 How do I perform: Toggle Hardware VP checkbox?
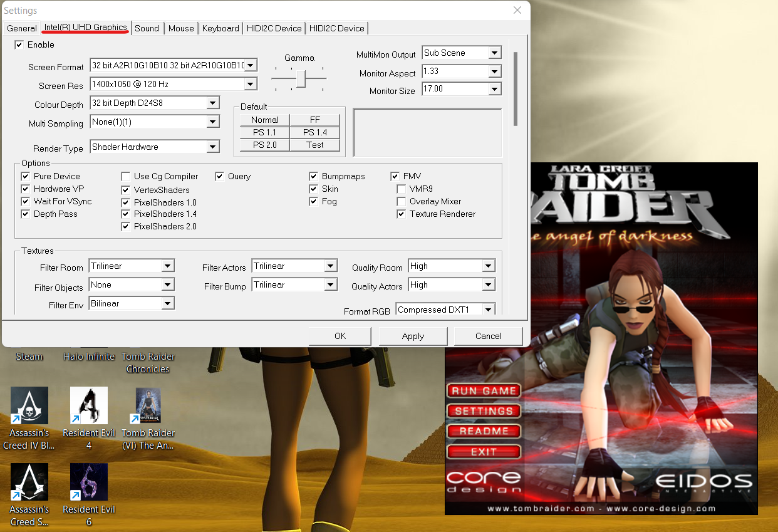[26, 189]
